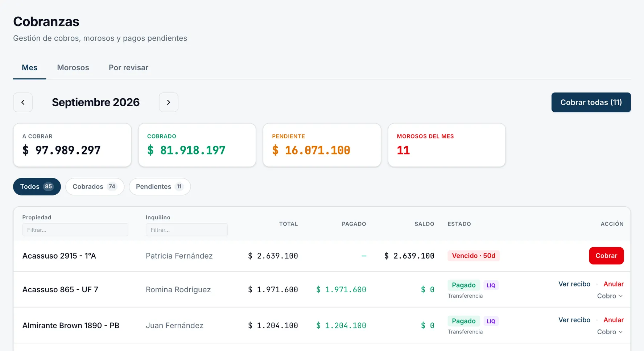Expand Cobro dropdown for Acassuso 865 - UF 7
Image resolution: width=644 pixels, height=351 pixels.
(x=610, y=296)
